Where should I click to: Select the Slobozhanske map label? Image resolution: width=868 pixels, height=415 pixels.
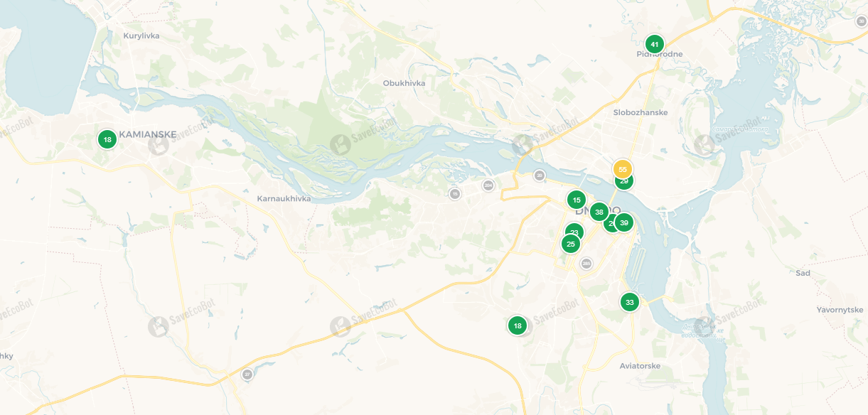coord(641,112)
